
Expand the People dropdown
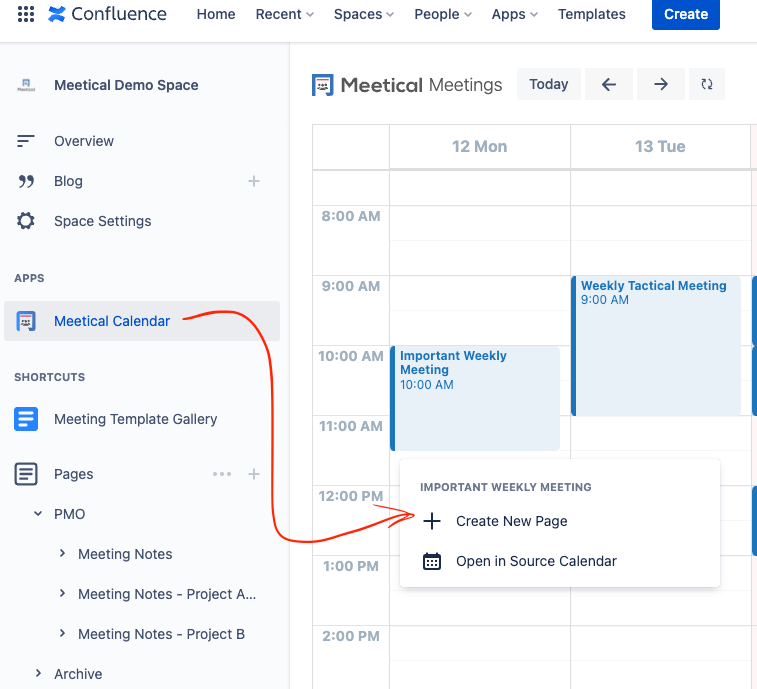[x=443, y=14]
